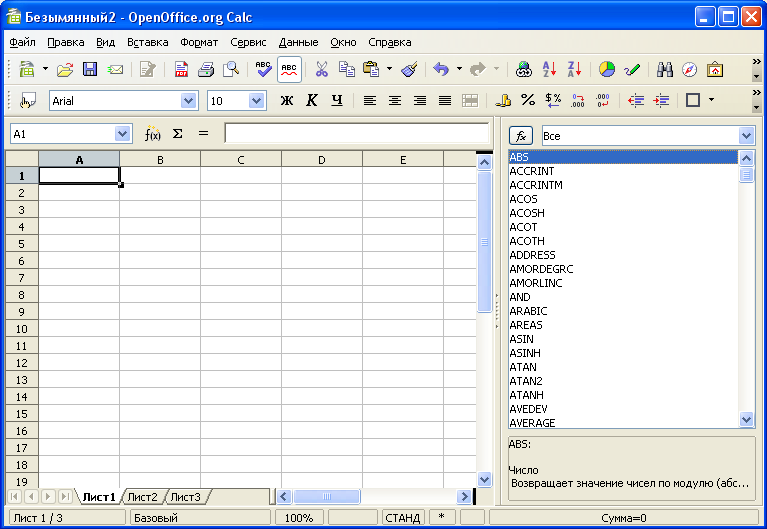Open the font size dropdown
This screenshot has height=529, width=767.
pos(256,101)
